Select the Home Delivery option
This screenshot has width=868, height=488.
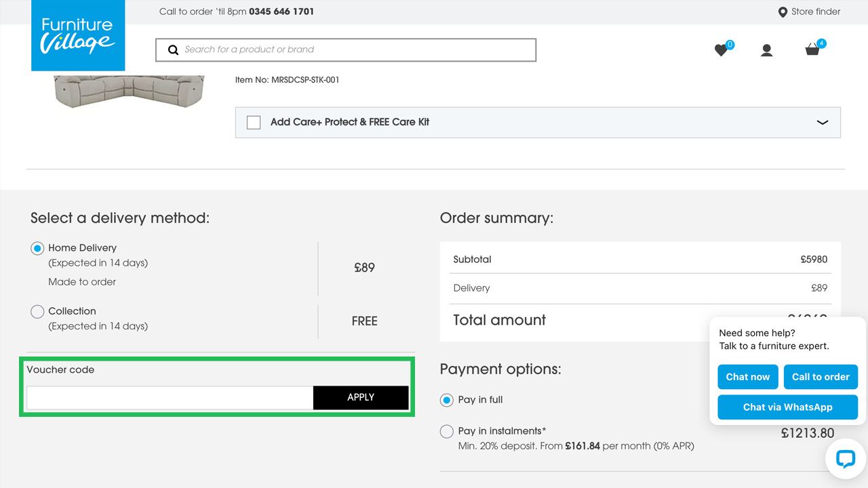click(x=37, y=249)
